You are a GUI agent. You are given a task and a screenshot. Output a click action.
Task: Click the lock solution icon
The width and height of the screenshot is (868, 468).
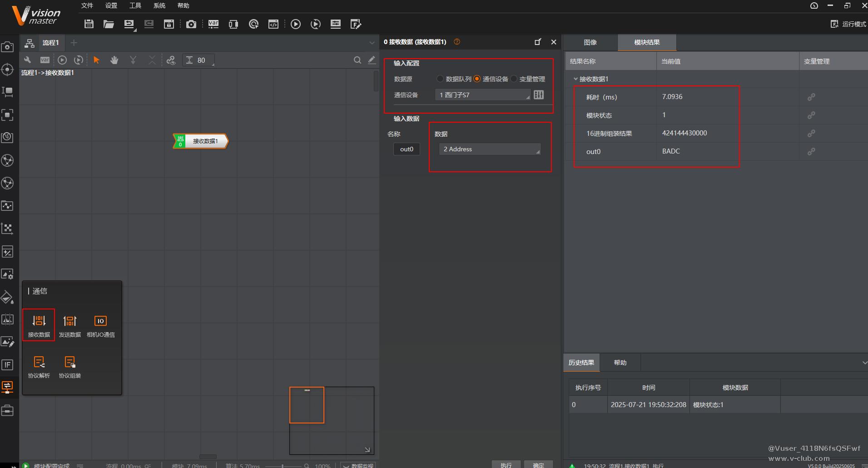169,24
